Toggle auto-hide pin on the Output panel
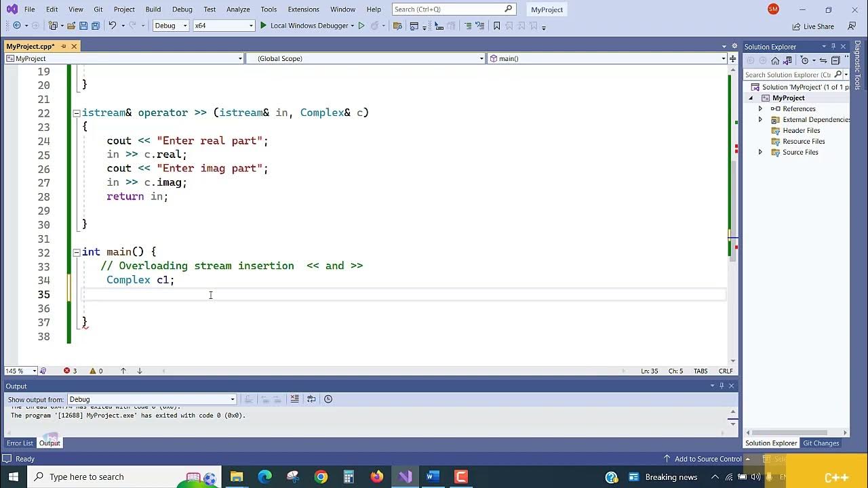Viewport: 868px width, 488px height. [x=722, y=386]
